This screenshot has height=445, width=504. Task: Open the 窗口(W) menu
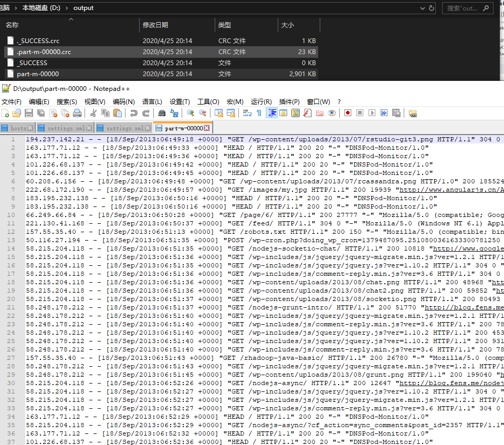[319, 102]
